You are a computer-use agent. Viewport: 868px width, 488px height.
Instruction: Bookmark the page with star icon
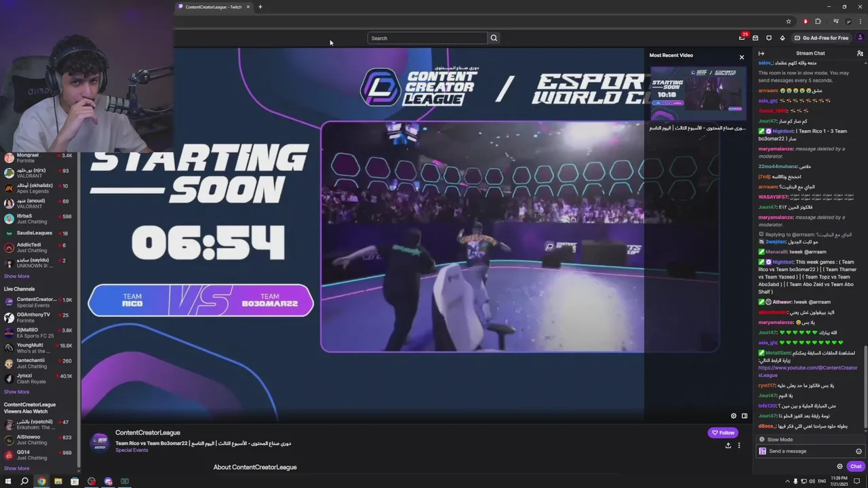[789, 21]
